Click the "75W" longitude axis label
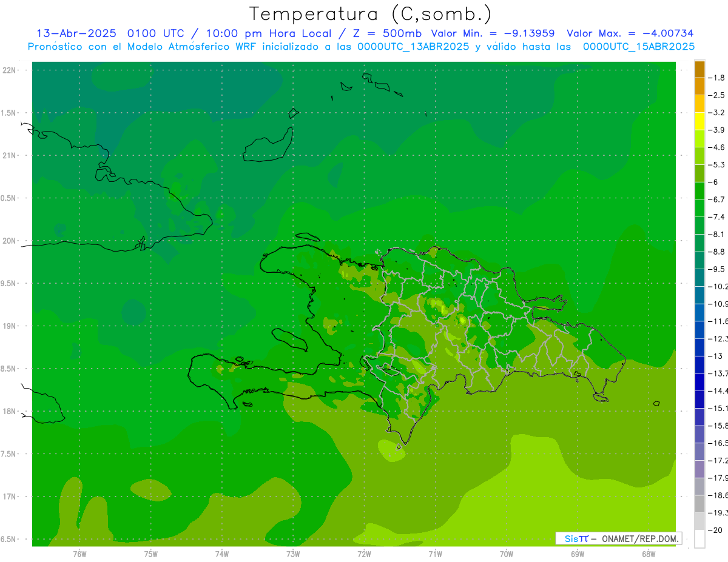The height and width of the screenshot is (562, 728). [x=150, y=554]
